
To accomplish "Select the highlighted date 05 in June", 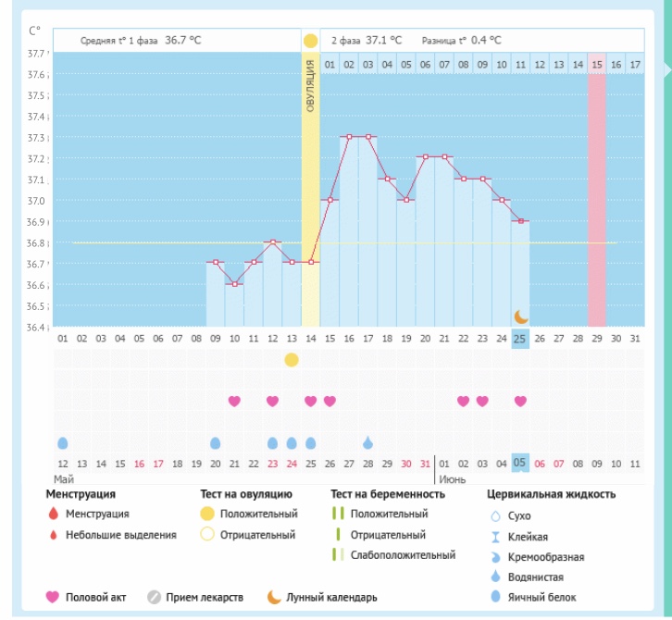I will pos(521,464).
